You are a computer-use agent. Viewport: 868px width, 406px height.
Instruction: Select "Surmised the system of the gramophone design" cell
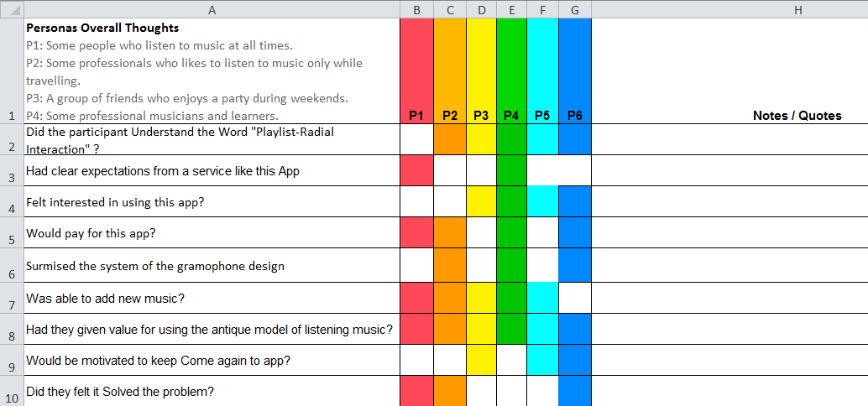(212, 266)
